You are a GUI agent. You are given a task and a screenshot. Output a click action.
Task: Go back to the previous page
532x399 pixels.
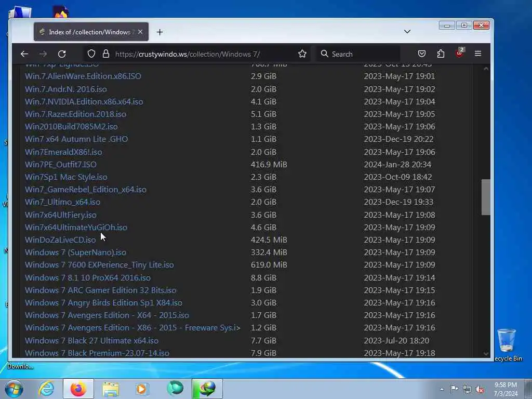point(24,54)
